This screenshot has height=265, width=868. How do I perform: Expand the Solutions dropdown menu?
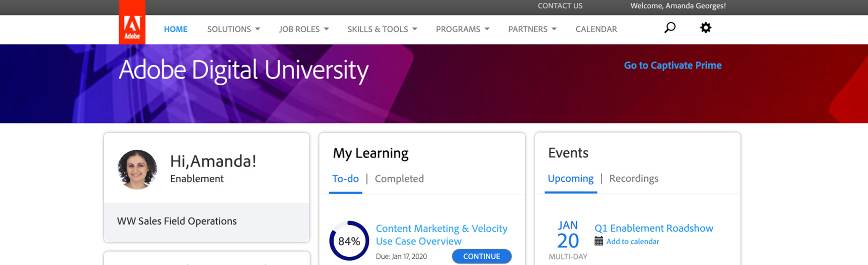(x=233, y=29)
